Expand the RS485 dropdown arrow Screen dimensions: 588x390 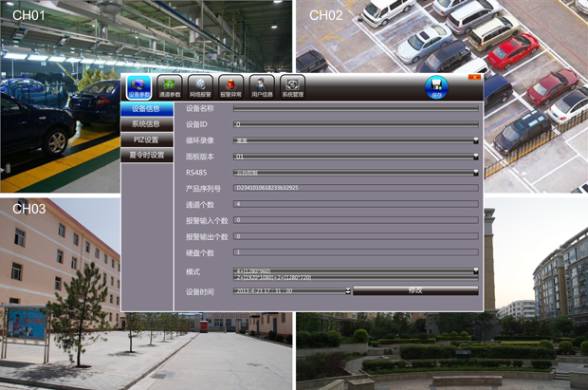click(475, 173)
